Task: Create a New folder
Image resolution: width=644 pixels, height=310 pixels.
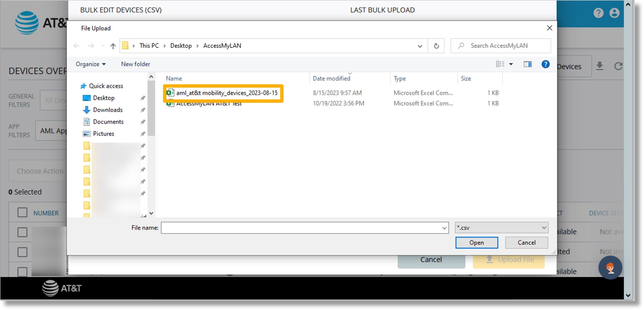Action: pyautogui.click(x=135, y=64)
